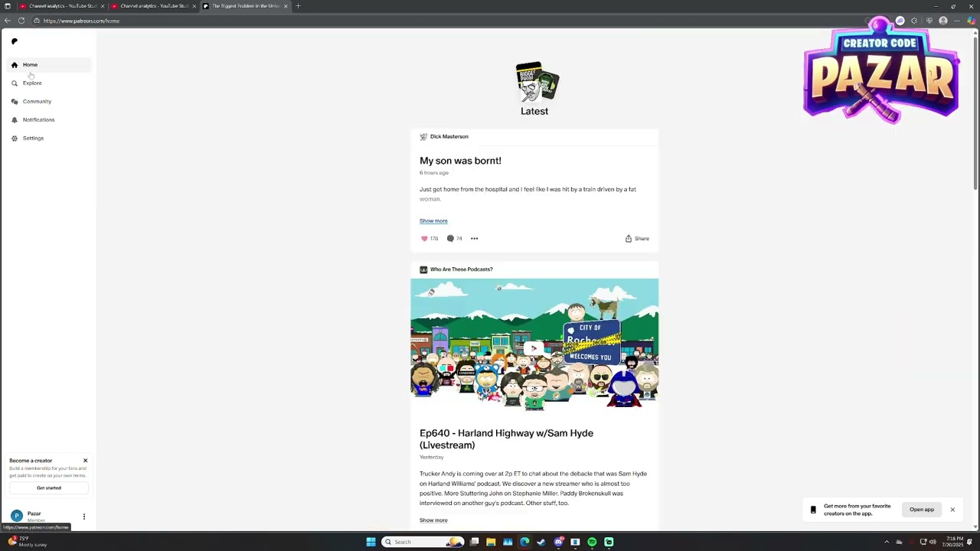Open the three-dot post options menu
Screen dimensions: 980x551
(x=474, y=239)
